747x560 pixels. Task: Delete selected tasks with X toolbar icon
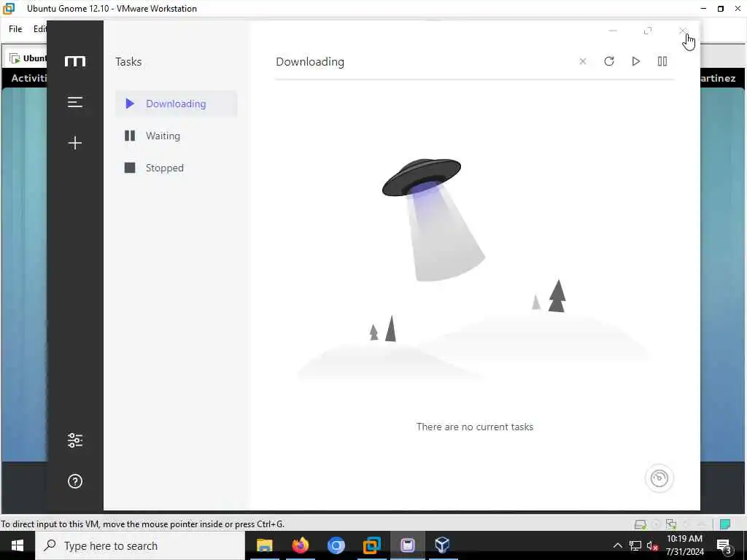[x=583, y=61]
